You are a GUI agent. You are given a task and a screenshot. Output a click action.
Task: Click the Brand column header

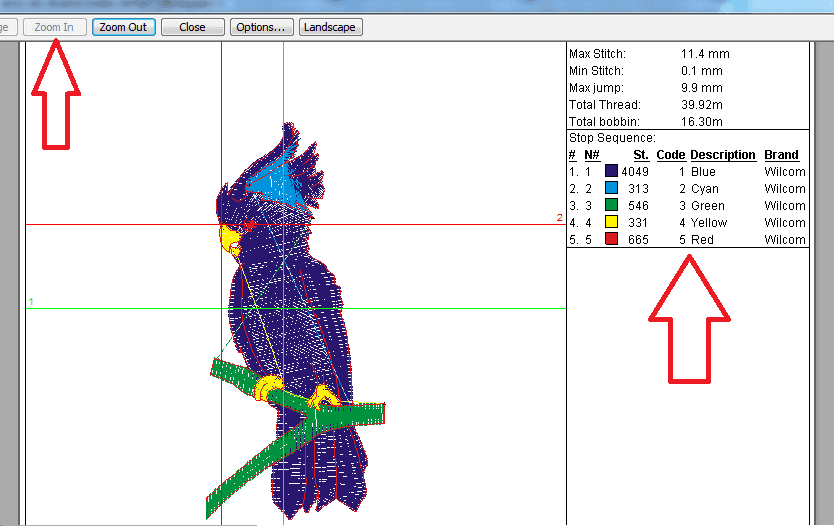[x=781, y=155]
